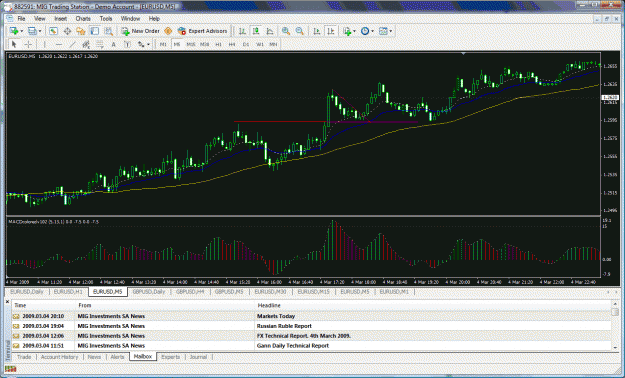Viewport: 625px width, 378px height.
Task: Switch the chart to bar chart
Action: tap(242, 31)
